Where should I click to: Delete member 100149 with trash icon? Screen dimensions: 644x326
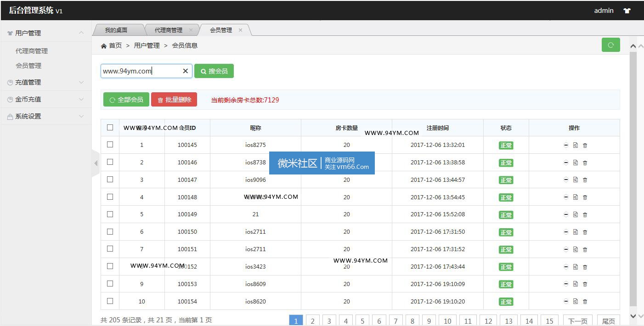(585, 215)
